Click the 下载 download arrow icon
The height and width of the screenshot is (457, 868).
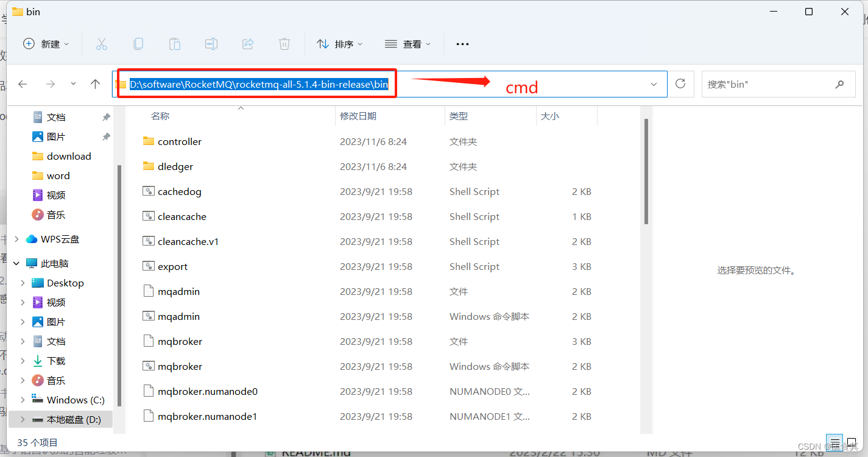click(x=38, y=361)
